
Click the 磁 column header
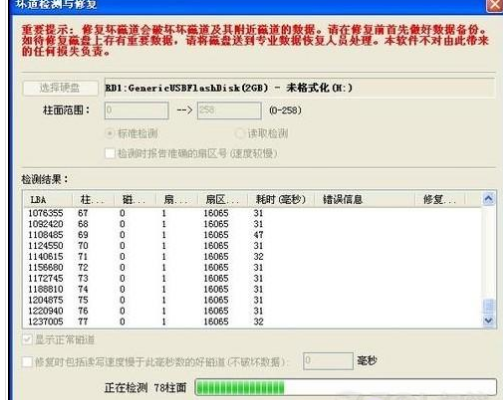tap(135, 200)
